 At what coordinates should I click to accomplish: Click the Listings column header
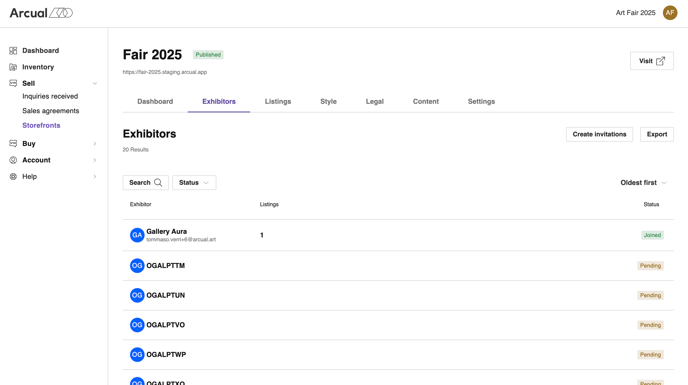[x=269, y=205]
